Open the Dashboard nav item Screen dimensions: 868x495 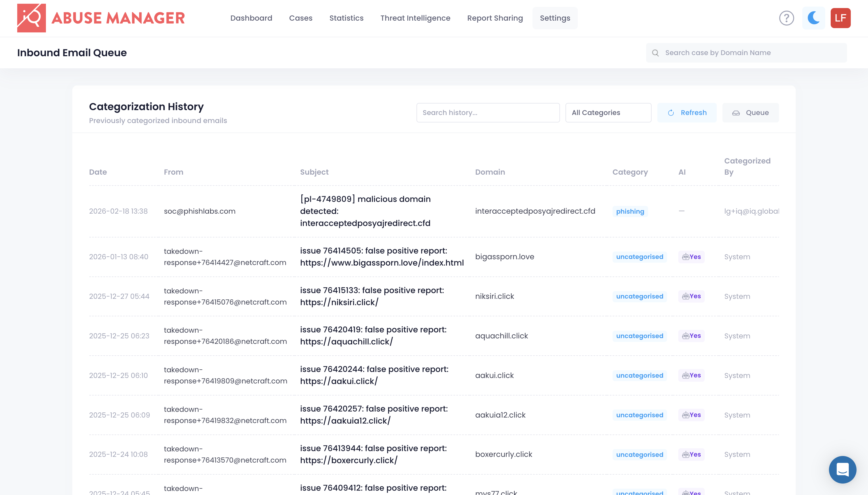pos(251,18)
